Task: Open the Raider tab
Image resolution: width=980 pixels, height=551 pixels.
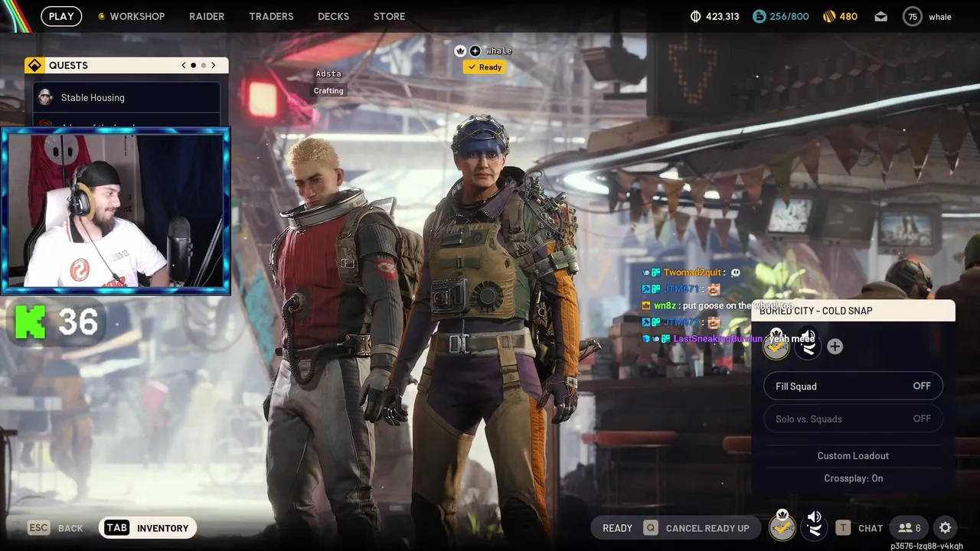Action: (x=207, y=16)
